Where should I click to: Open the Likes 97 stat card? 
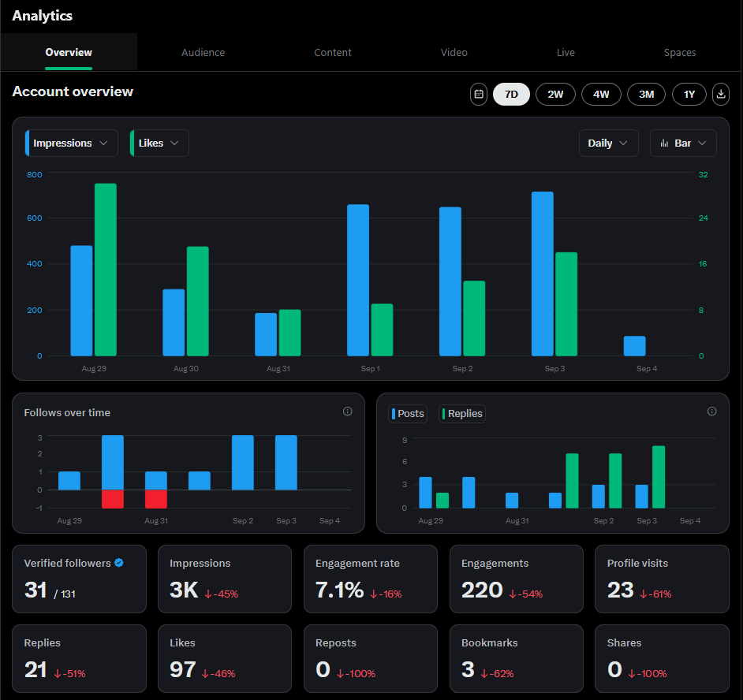coord(225,658)
